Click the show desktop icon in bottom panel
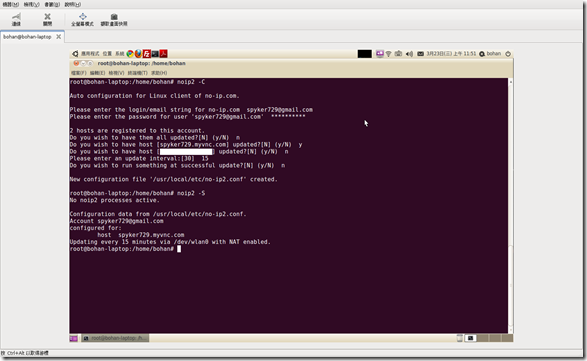 73,338
